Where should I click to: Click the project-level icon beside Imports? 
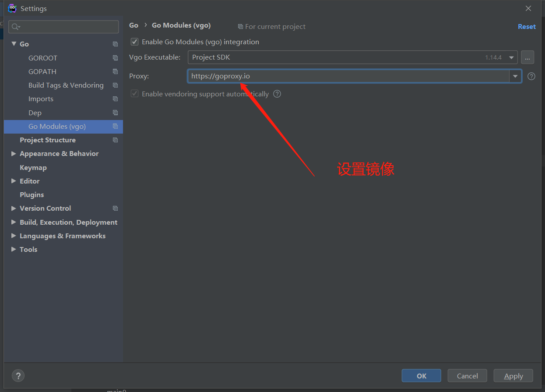pos(115,99)
